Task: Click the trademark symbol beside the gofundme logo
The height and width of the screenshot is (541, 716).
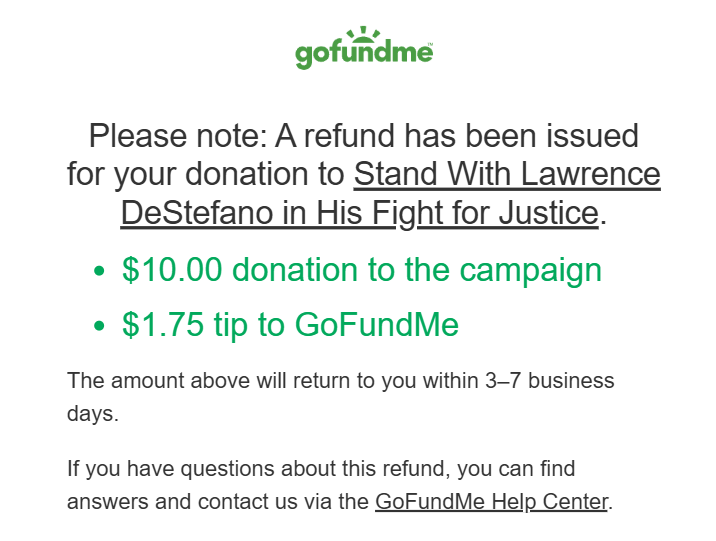Action: (x=430, y=44)
